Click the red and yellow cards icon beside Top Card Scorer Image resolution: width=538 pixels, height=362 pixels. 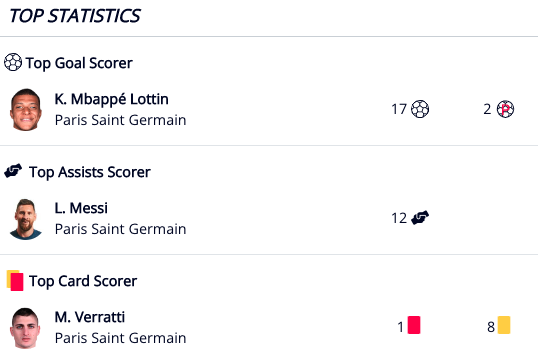(15, 280)
